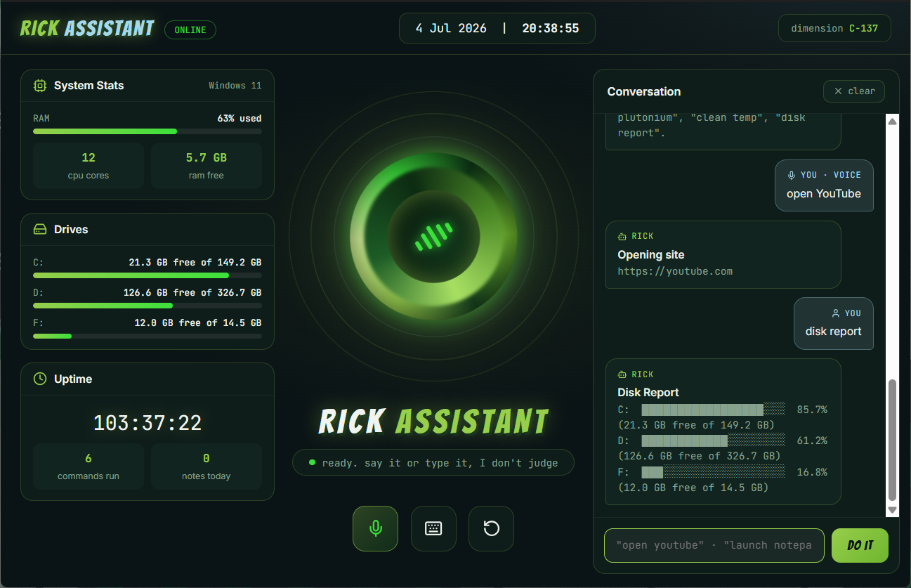Click the ONLINE status badge

pos(190,30)
